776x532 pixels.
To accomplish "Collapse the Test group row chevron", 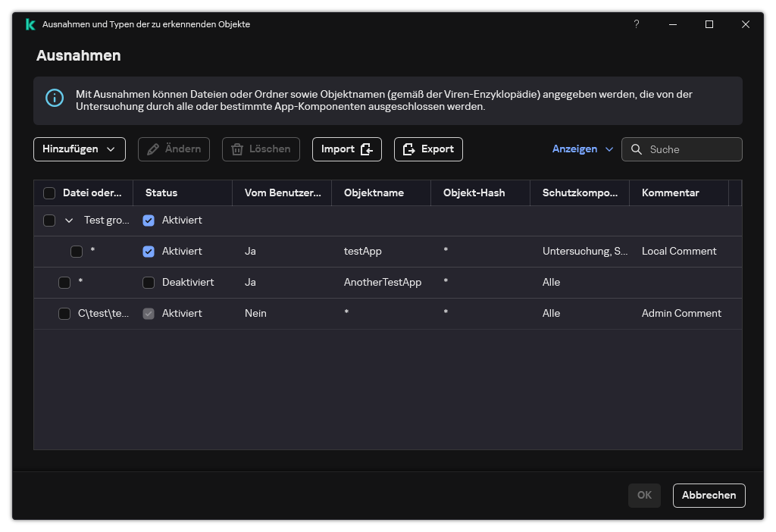I will click(x=69, y=221).
